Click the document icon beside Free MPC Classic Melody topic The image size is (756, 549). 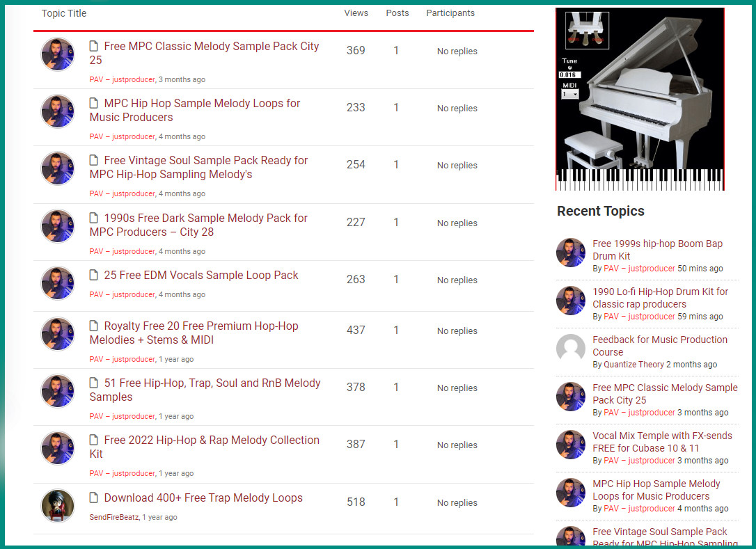tap(94, 47)
